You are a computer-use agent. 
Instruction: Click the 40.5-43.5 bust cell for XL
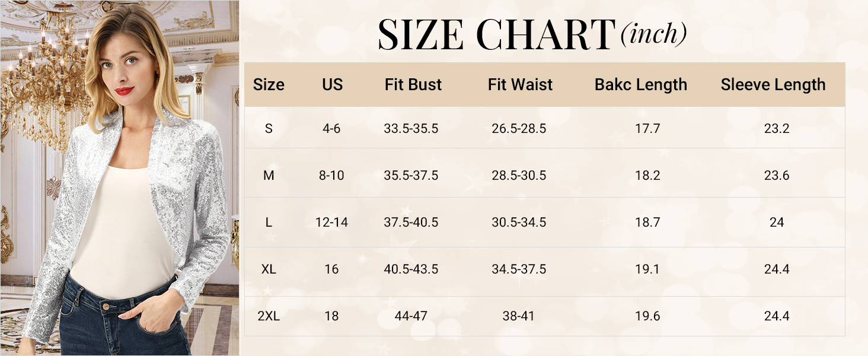411,269
